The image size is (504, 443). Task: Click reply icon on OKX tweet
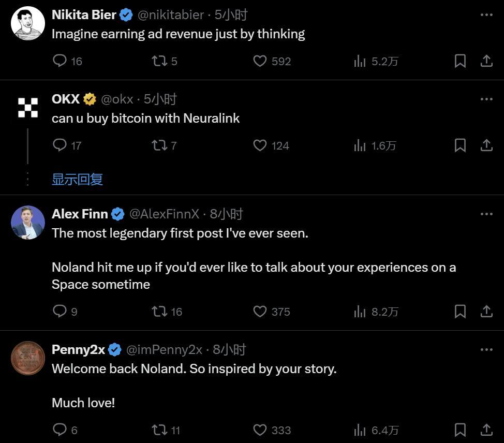(x=60, y=145)
